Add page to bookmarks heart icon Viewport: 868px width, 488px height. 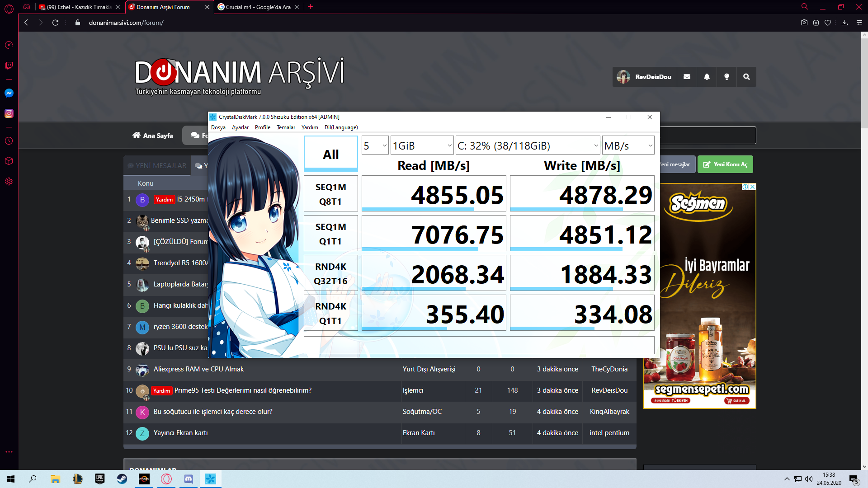tap(828, 23)
